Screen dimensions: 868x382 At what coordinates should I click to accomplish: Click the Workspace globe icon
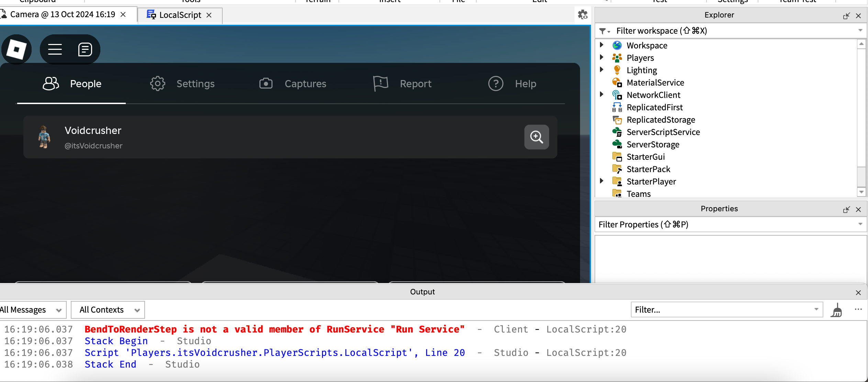617,45
